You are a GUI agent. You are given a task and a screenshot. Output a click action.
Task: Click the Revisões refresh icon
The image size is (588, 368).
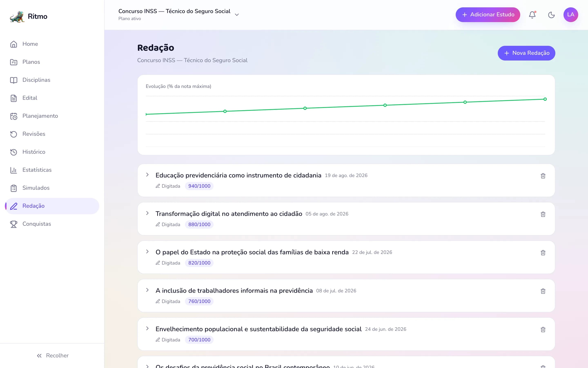coord(14,134)
